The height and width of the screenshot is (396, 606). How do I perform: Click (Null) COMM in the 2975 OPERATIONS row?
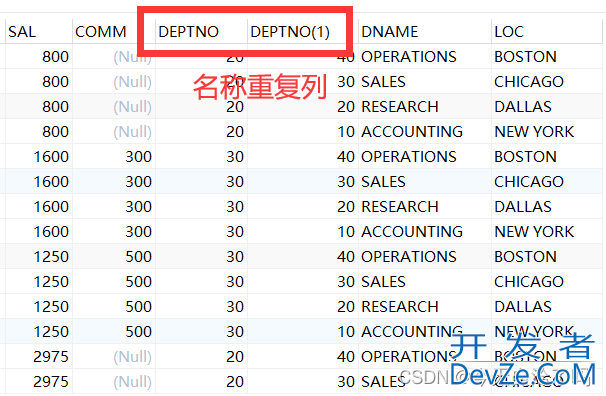tap(132, 357)
